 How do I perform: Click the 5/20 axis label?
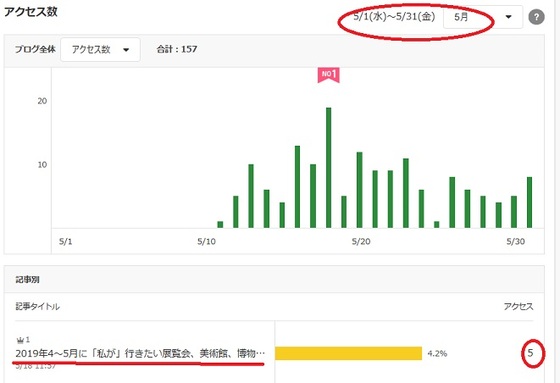[361, 242]
